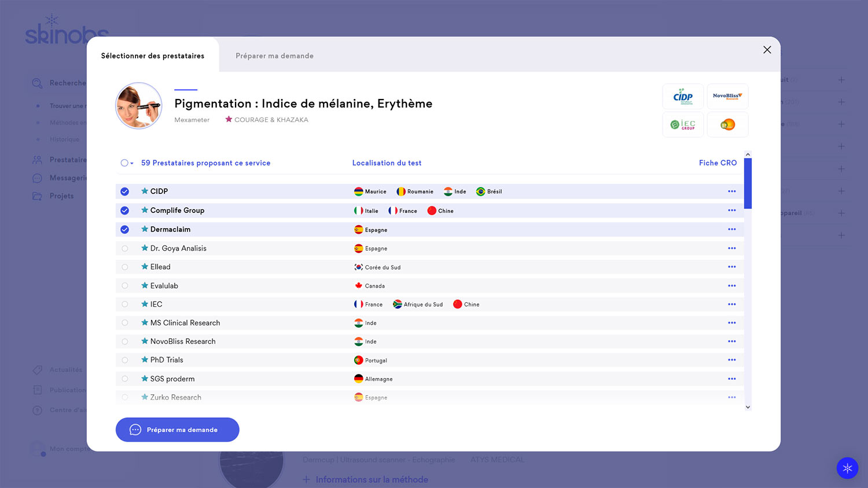Click the Zurko Research provider name
Viewport: 868px width, 488px height.
click(x=176, y=398)
